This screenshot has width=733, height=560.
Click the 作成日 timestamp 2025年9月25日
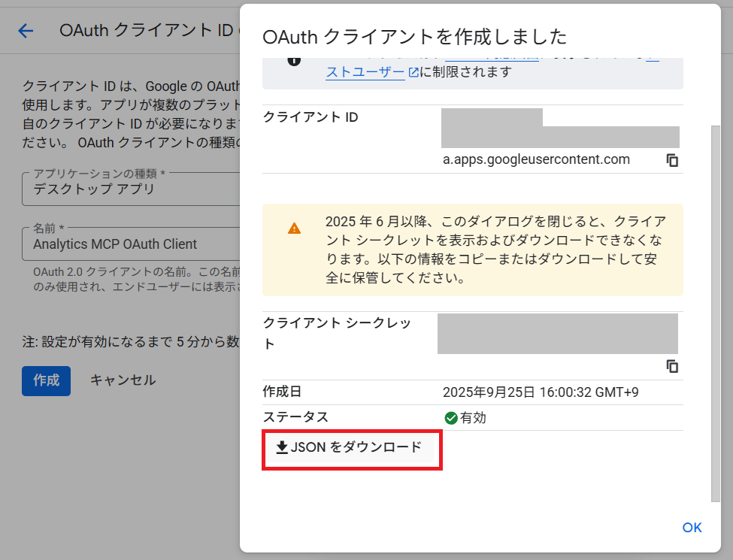(541, 392)
